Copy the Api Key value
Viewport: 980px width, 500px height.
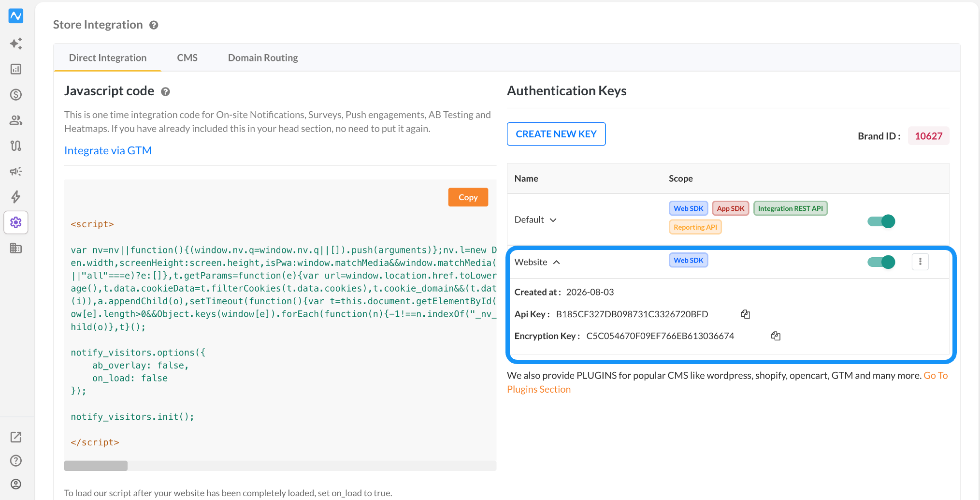[746, 314]
